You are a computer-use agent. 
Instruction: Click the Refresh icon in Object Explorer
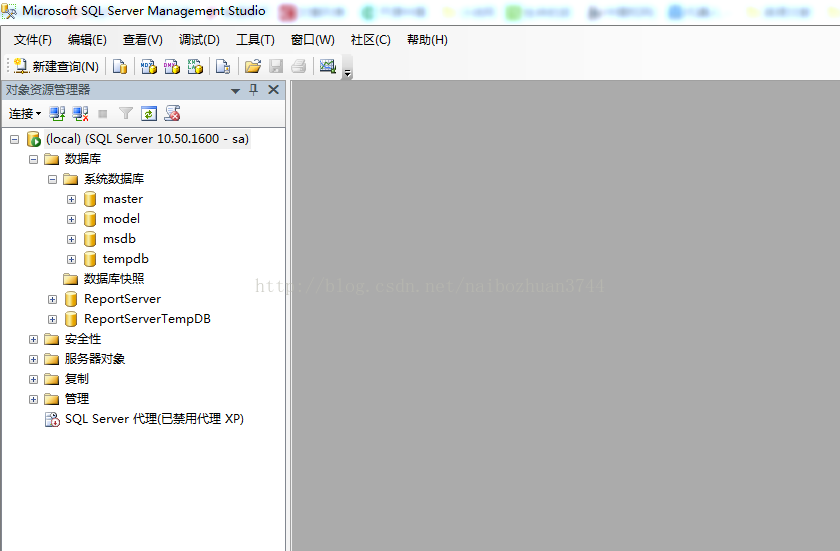point(149,114)
